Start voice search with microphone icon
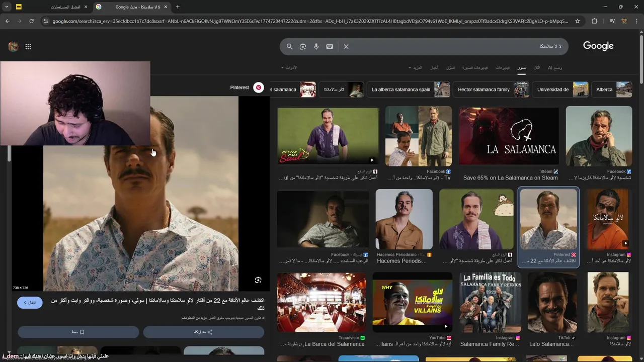The height and width of the screenshot is (362, 644). (316, 46)
